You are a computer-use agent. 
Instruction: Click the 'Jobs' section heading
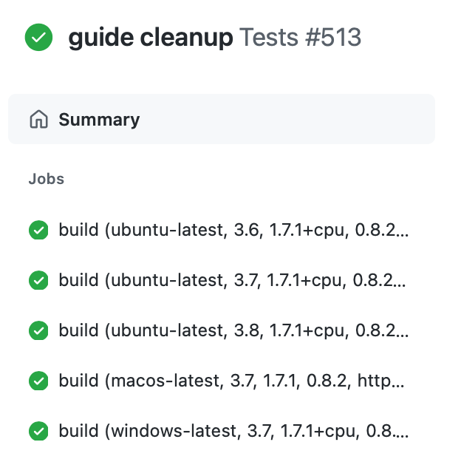click(46, 179)
